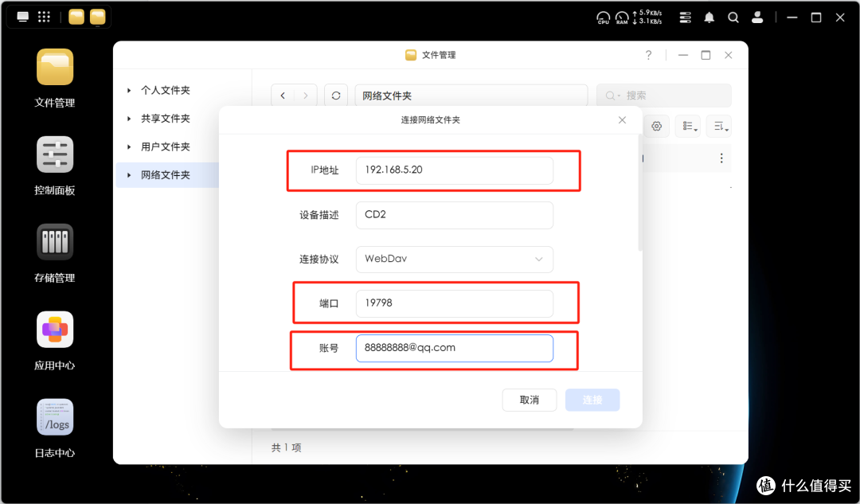Open the 日志中心 /logs desktop icon
The image size is (860, 504).
[x=55, y=416]
